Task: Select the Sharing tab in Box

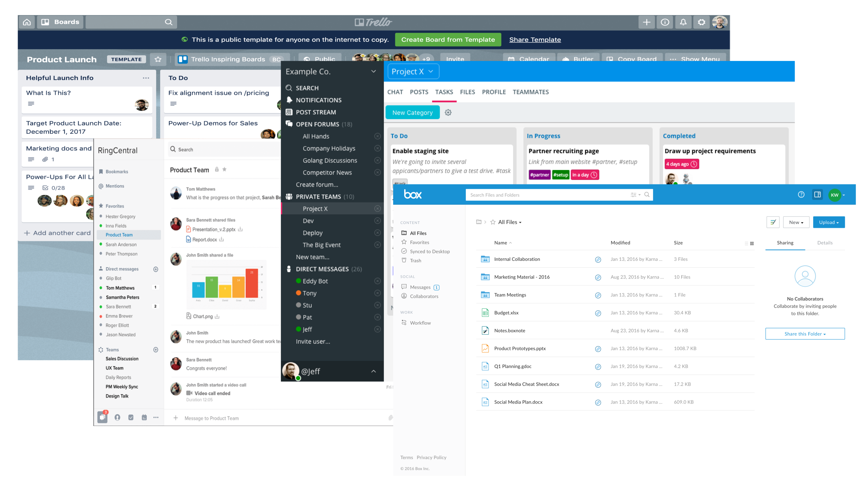Action: coord(785,243)
